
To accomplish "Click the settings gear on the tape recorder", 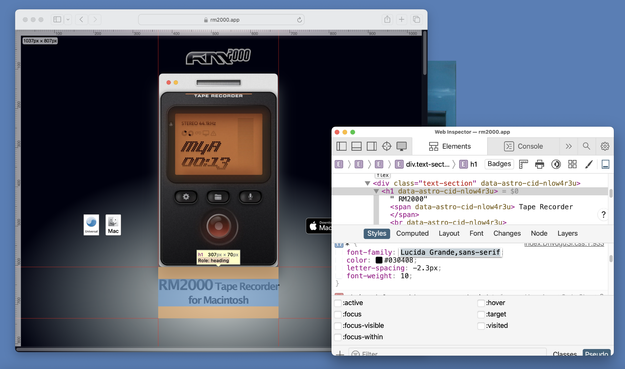I will coord(186,196).
